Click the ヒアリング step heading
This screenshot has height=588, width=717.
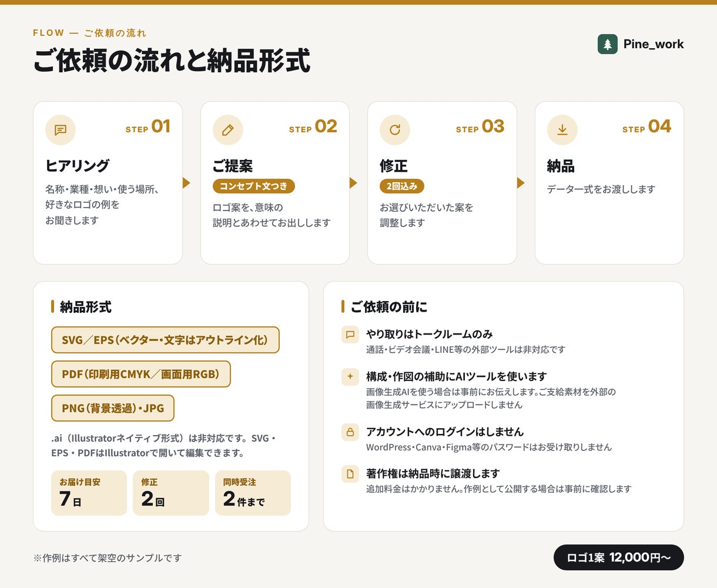[x=77, y=166]
